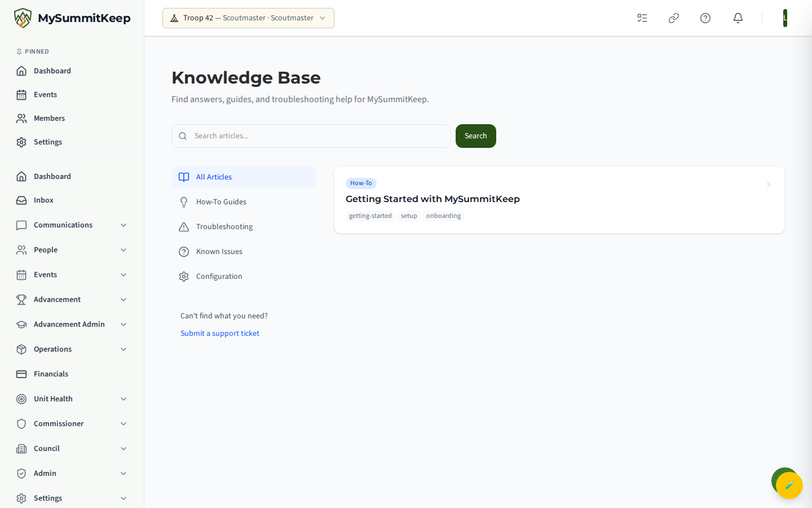Click the Advancement Admin graduation cap icon

pyautogui.click(x=21, y=325)
